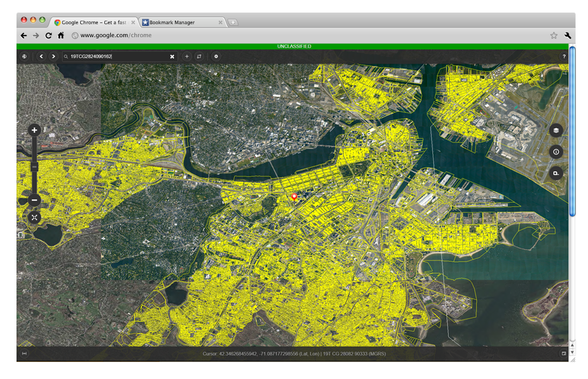Go to previous result with back chevron

[41, 56]
